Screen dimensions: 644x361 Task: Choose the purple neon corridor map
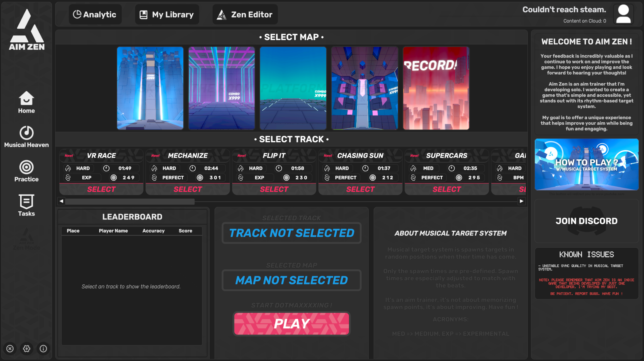point(222,88)
